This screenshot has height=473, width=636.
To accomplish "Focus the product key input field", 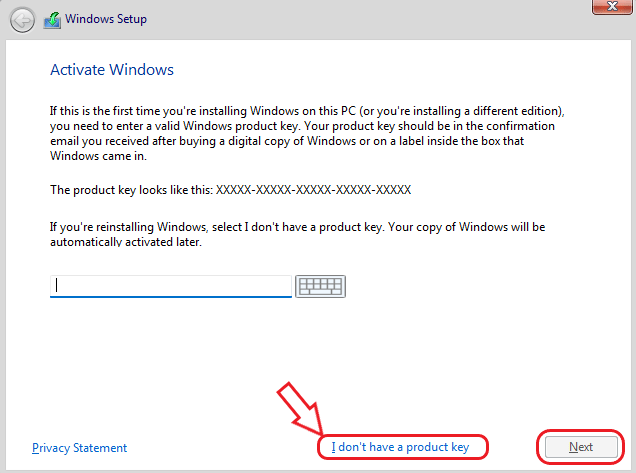I will tap(171, 286).
